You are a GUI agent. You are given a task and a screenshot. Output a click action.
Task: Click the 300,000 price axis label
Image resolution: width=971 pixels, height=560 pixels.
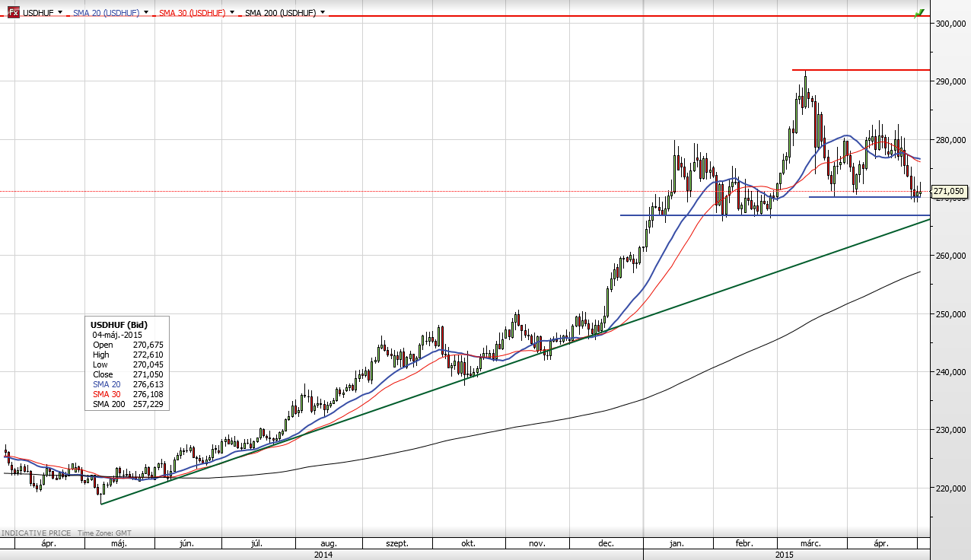(951, 24)
